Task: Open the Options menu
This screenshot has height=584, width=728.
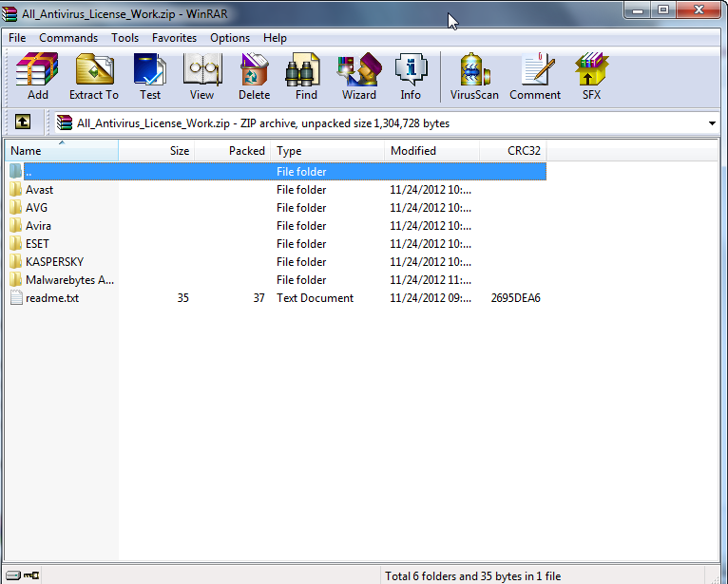Action: pyautogui.click(x=230, y=38)
